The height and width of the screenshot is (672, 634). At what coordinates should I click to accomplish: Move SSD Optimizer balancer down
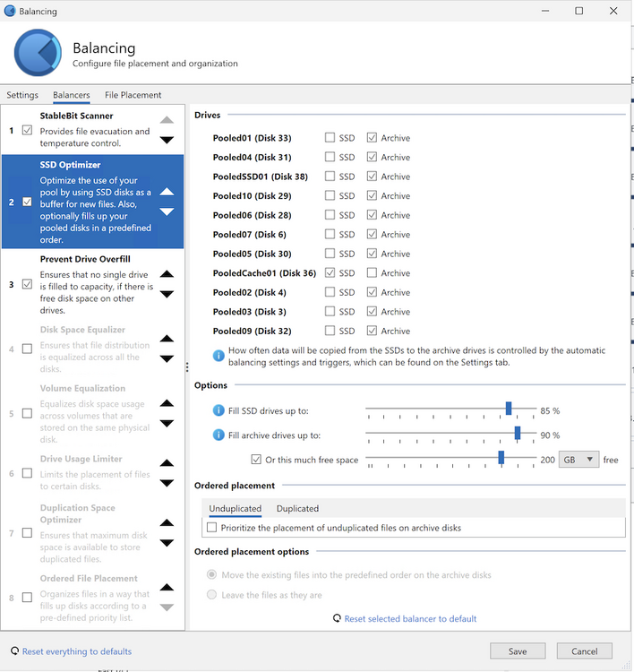click(x=167, y=211)
